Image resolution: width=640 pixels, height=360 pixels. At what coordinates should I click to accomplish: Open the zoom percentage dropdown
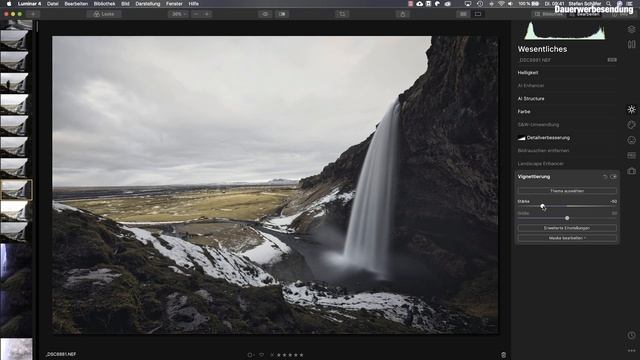[178, 14]
